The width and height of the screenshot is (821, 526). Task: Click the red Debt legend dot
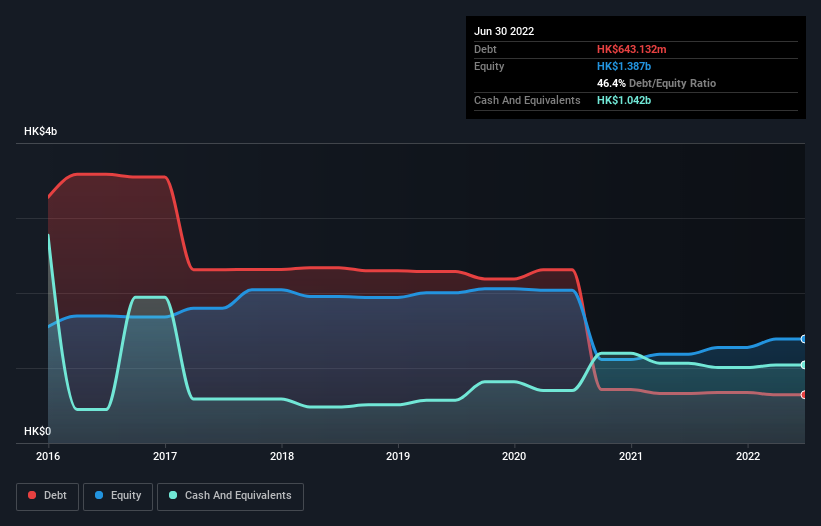coord(32,495)
